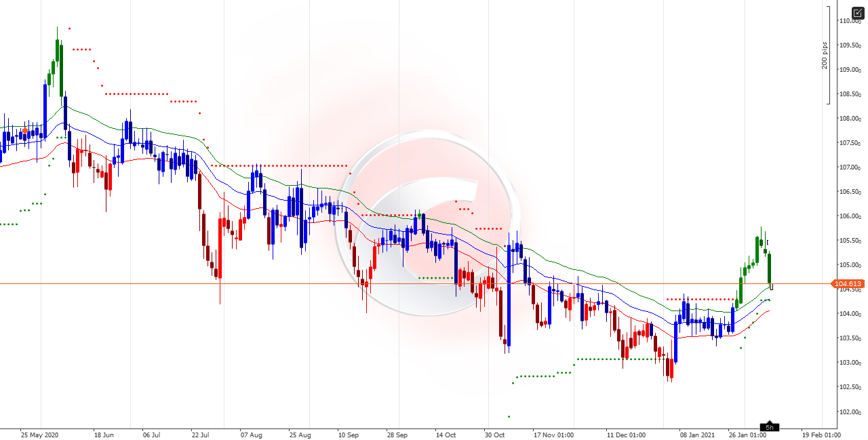Select the 109.00 price axis label
Viewport: 868px width, 440px height.
tap(851, 70)
